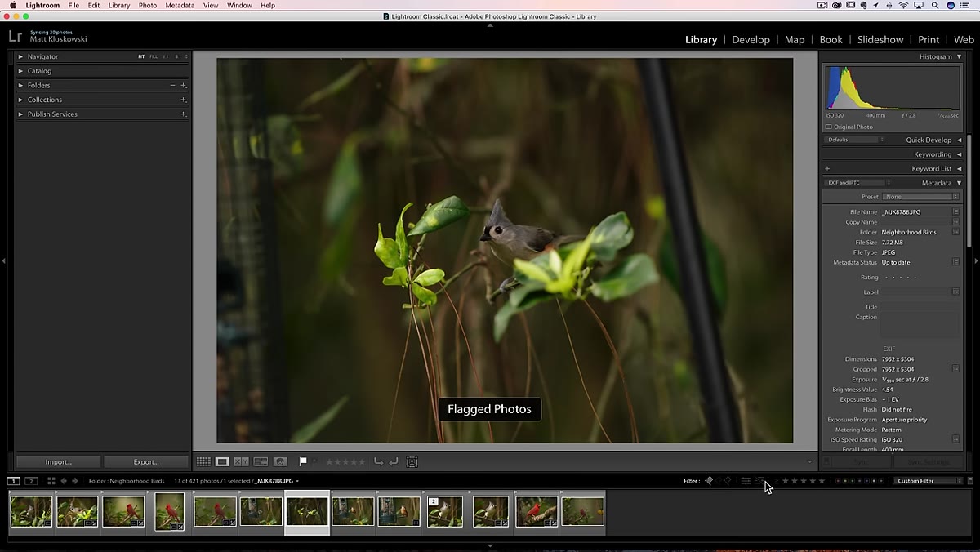Image resolution: width=980 pixels, height=552 pixels.
Task: Toggle the Original Photo checkbox
Action: click(828, 127)
